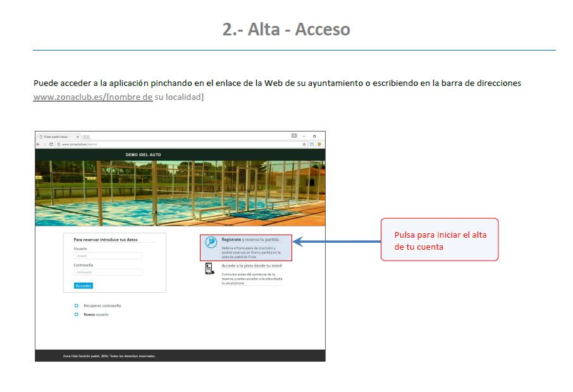Click the padel court banner image
573x392 pixels.
click(x=180, y=193)
